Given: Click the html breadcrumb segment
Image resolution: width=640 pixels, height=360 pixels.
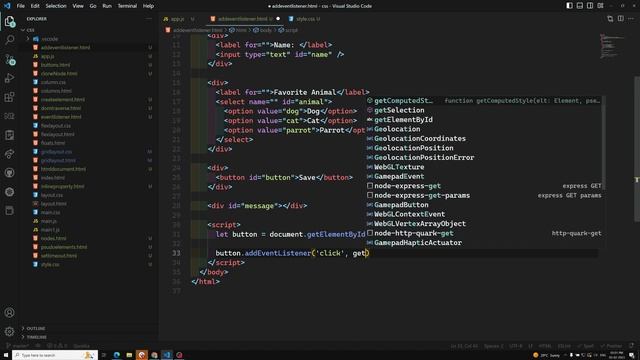Looking at the screenshot, I should [238, 30].
